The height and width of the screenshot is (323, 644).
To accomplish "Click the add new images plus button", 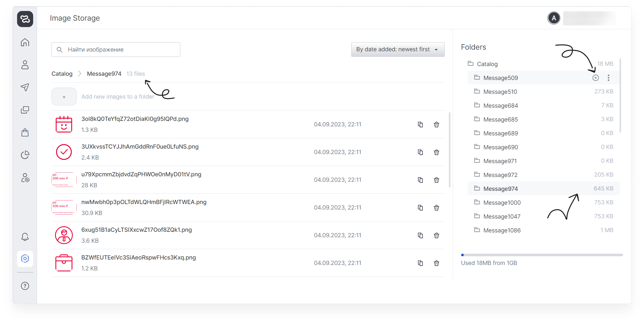I will [x=64, y=97].
